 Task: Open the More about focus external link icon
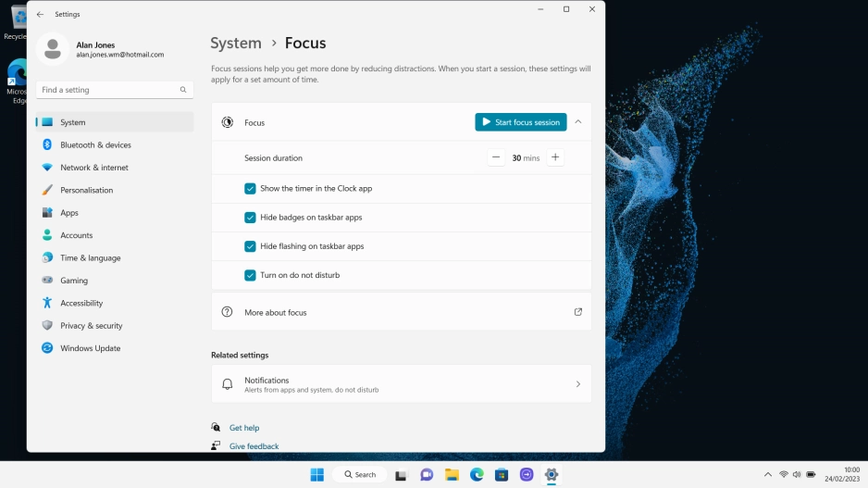click(577, 312)
